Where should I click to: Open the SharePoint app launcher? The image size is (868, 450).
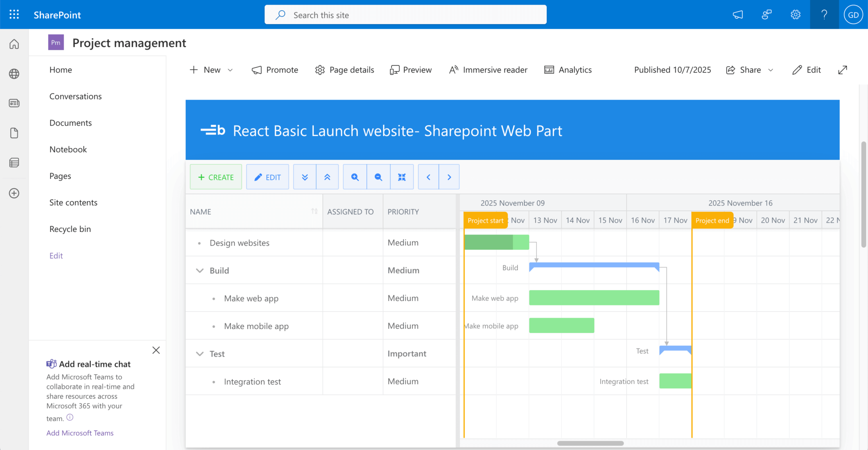14,15
